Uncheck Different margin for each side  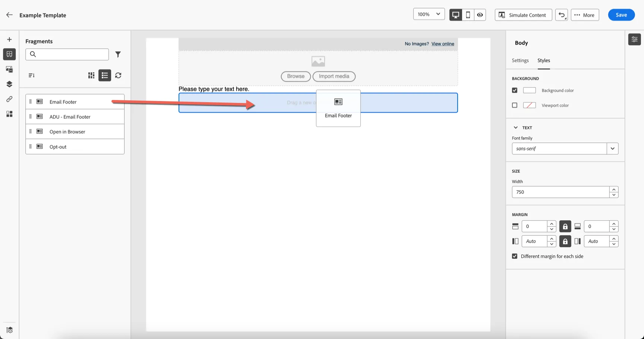tap(515, 256)
